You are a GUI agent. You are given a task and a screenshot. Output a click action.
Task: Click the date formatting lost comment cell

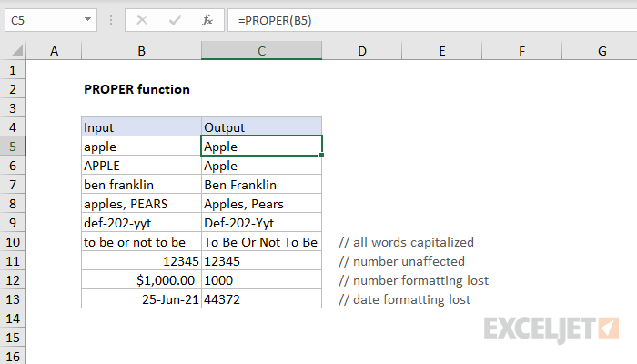404,299
